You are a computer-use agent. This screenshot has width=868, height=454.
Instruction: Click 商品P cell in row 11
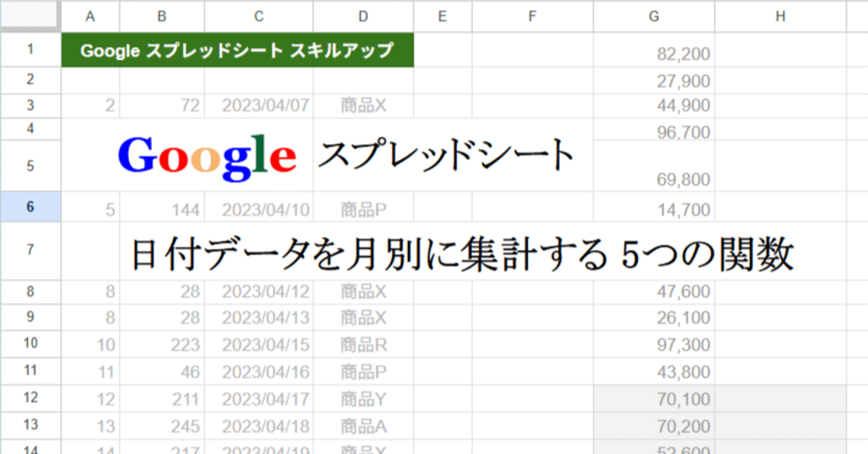[x=363, y=370]
